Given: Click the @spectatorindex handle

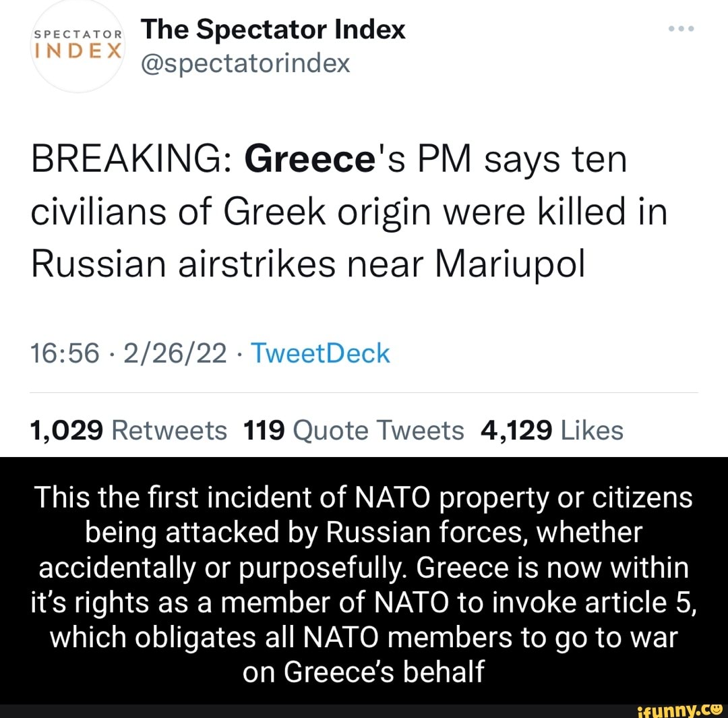Looking at the screenshot, I should click(245, 63).
